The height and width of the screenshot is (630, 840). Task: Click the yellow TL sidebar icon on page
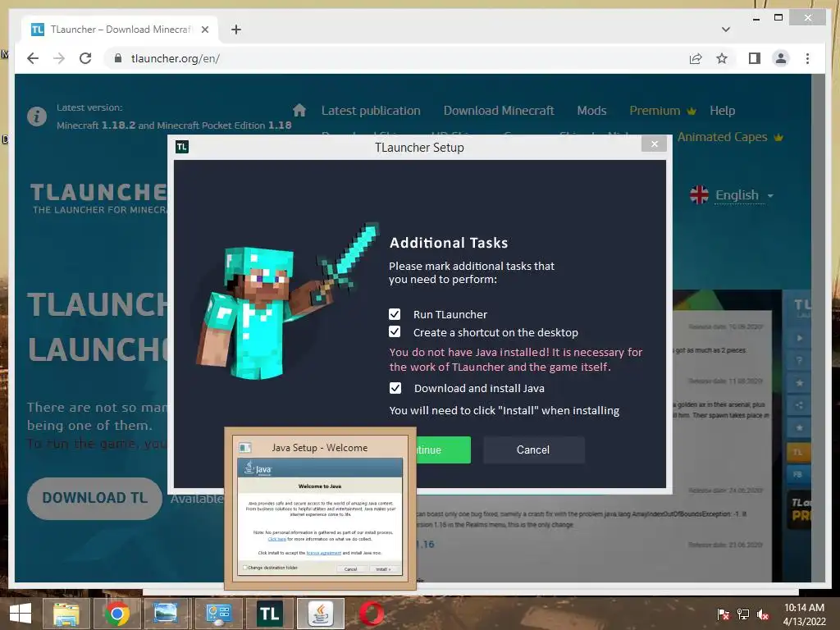797,452
